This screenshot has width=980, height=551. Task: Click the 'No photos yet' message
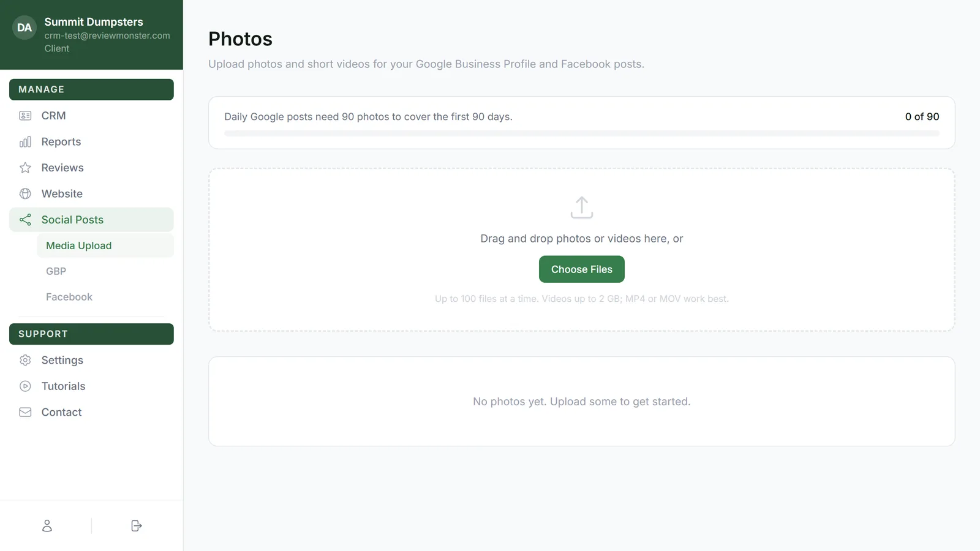[582, 402]
